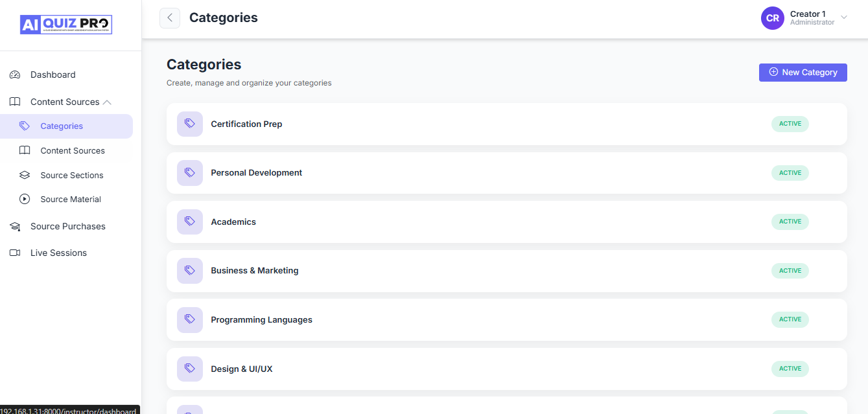Click the Dashboard gauge icon
The height and width of the screenshot is (414, 868).
[15, 75]
